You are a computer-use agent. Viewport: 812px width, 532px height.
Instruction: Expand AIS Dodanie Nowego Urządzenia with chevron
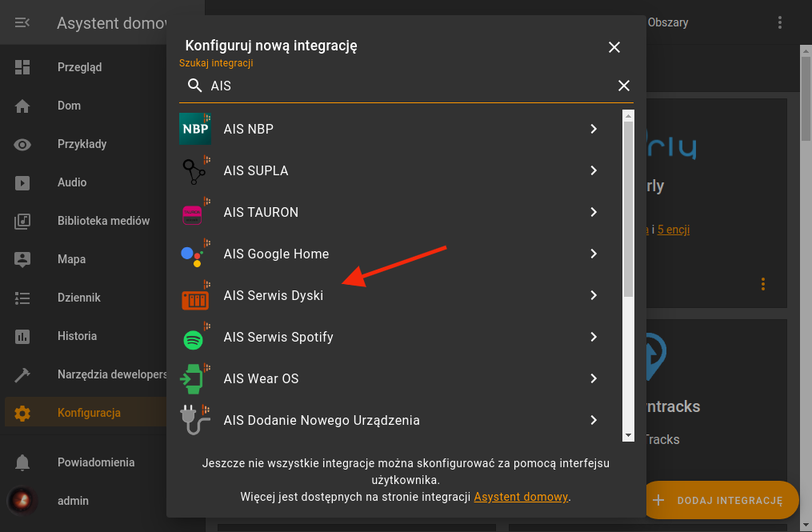[594, 420]
